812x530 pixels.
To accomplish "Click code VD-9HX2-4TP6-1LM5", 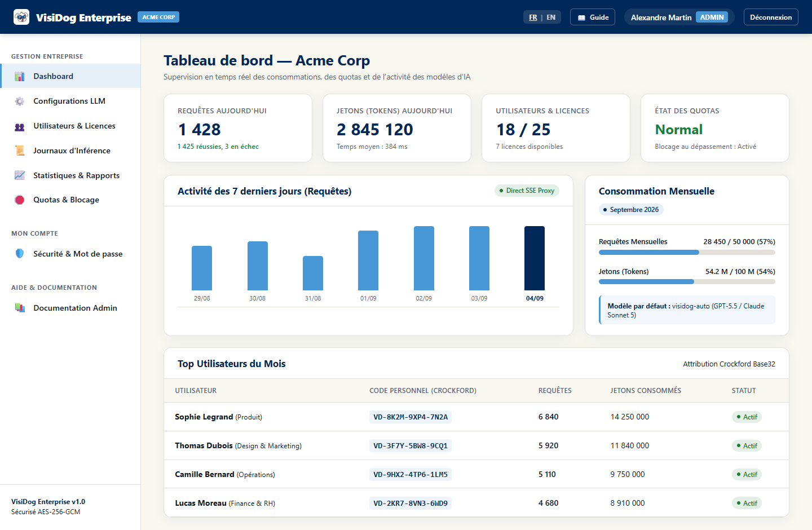I will click(411, 475).
